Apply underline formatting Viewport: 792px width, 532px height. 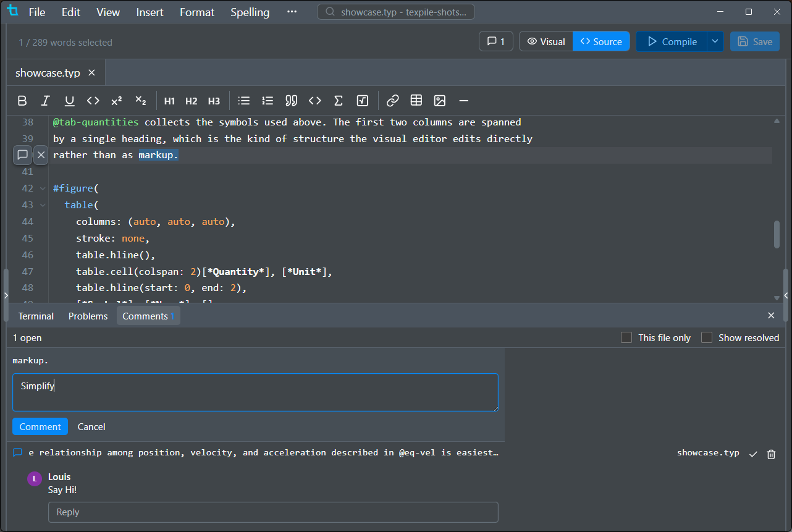pos(69,101)
